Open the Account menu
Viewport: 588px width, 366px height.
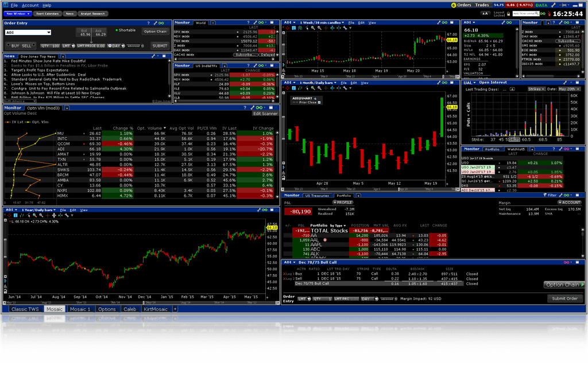point(30,5)
